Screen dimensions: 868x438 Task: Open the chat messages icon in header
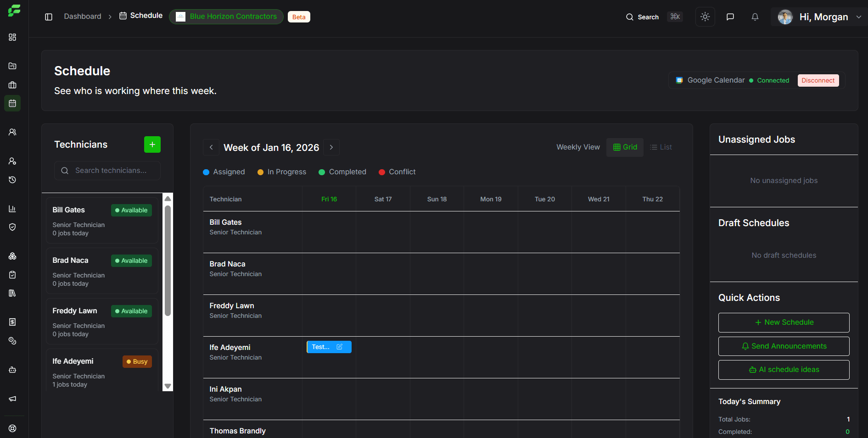[x=730, y=17]
